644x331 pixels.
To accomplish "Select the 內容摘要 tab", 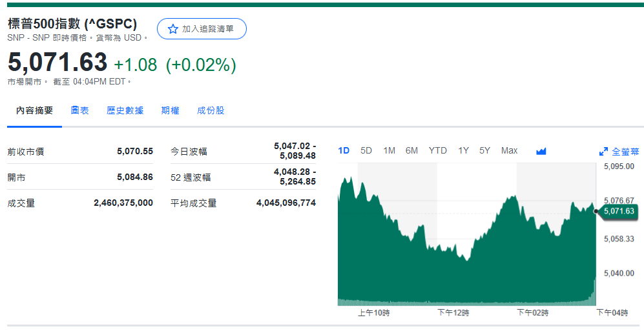I will [35, 110].
